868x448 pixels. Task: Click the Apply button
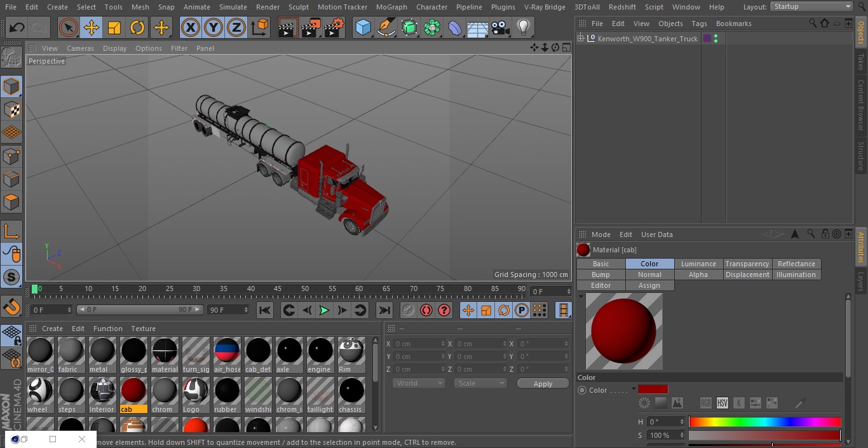click(543, 384)
